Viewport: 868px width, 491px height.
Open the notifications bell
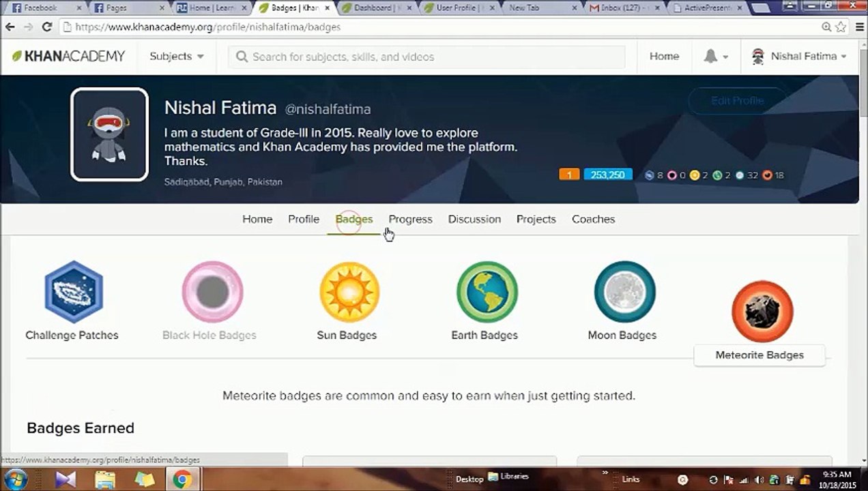pos(710,57)
